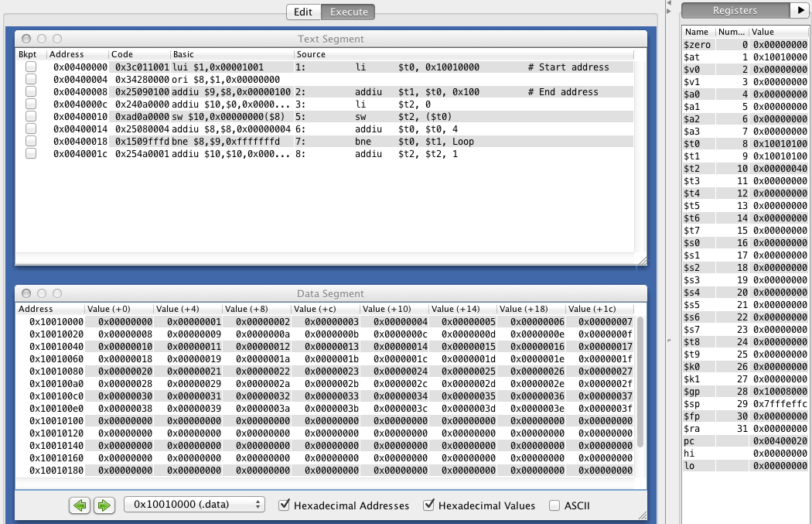Image resolution: width=812 pixels, height=524 pixels.
Task: Click the Text Segment title bar
Action: 330,39
